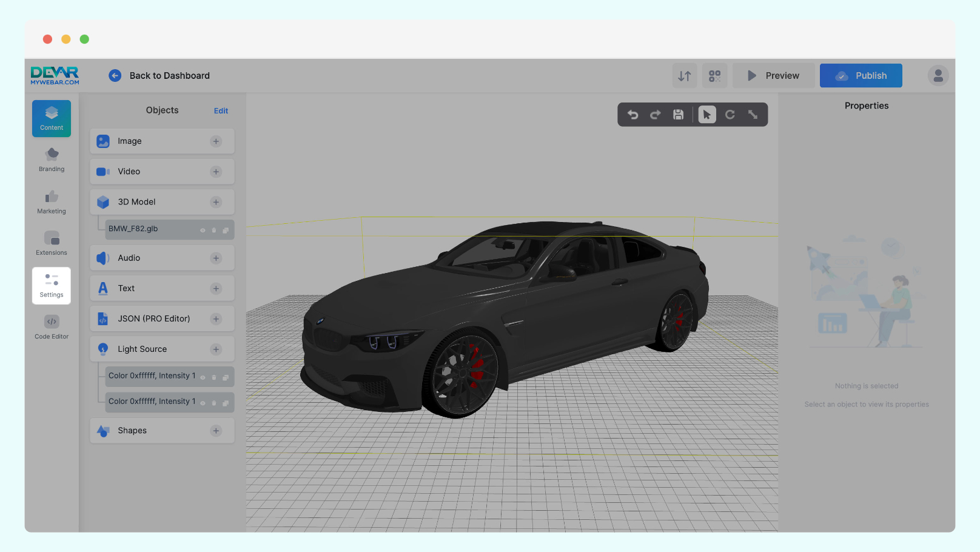The width and height of the screenshot is (980, 552).
Task: Select the rotate tool in viewport toolbar
Action: click(x=730, y=115)
